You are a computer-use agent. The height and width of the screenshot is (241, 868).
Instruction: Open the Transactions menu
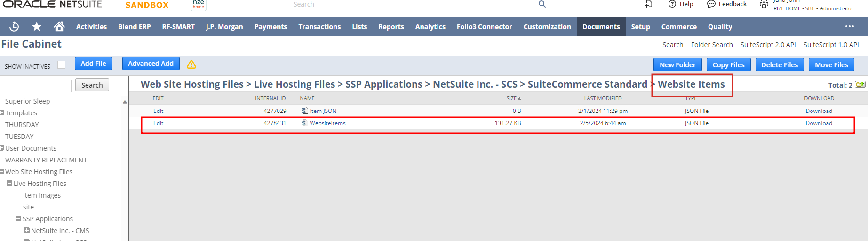(x=319, y=27)
